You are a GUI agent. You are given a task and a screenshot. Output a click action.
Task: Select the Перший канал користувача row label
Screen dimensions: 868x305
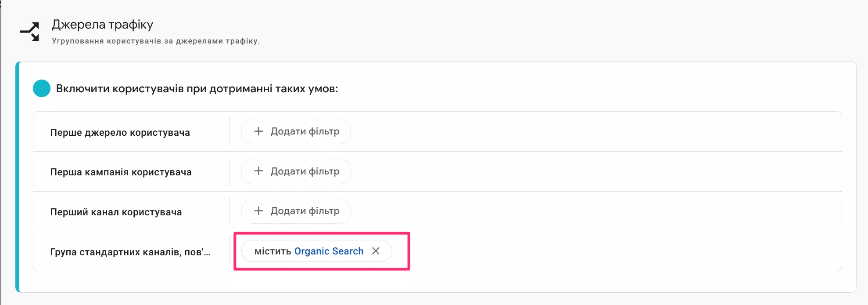click(x=116, y=212)
